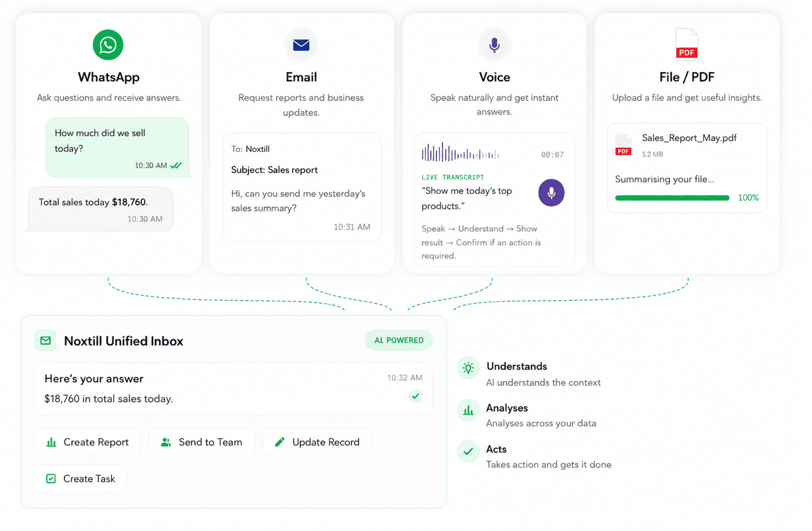
Task: Click the Acts checkmark icon
Action: point(468,451)
